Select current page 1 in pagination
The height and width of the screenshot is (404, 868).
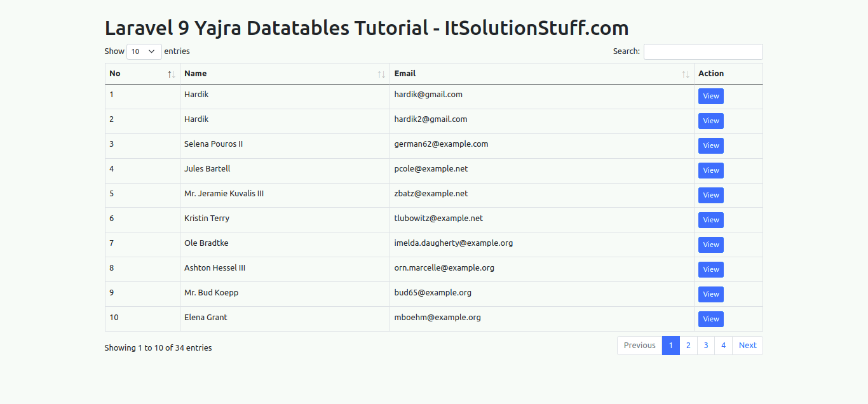coord(671,346)
